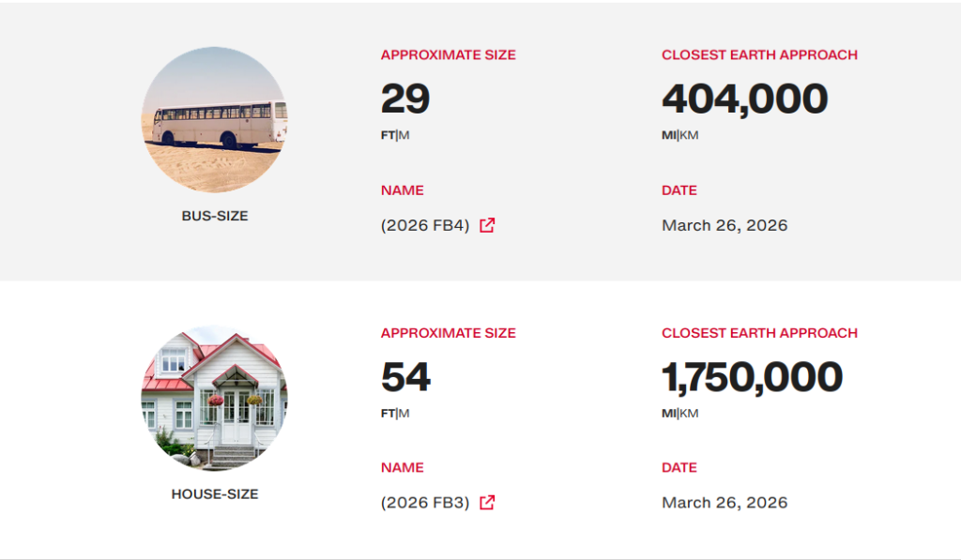This screenshot has width=961, height=560.
Task: Click the BUS-SIZE caption label
Action: (215, 216)
